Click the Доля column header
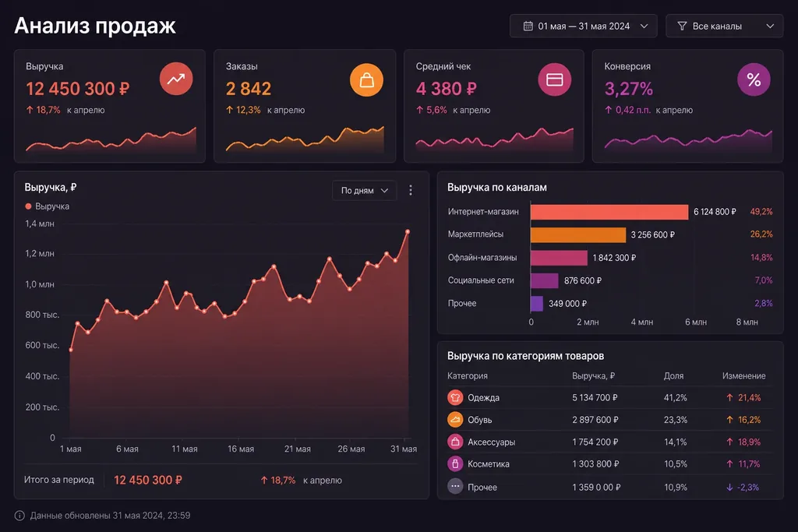This screenshot has height=532, width=798. (x=673, y=376)
